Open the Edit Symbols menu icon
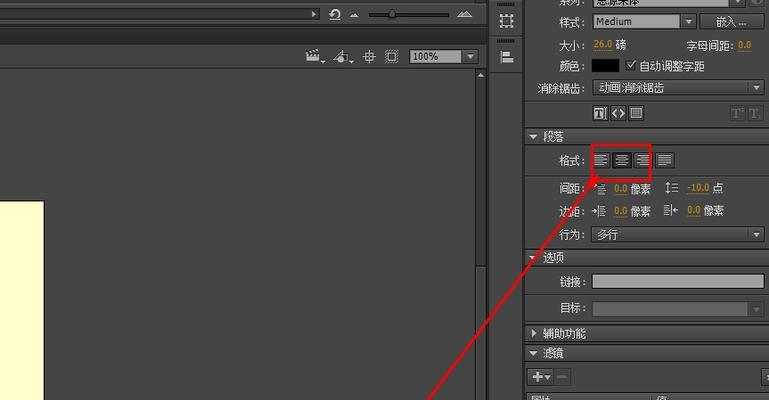769x400 pixels. [x=343, y=57]
